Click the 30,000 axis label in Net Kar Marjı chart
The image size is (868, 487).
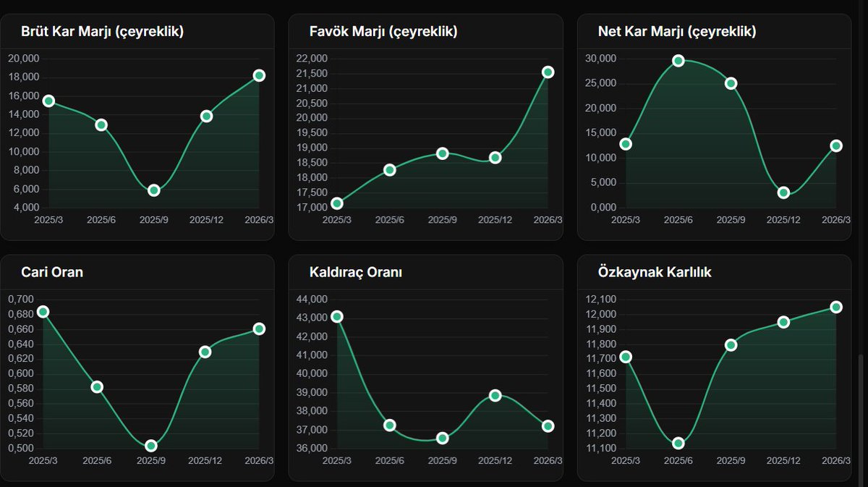point(600,59)
